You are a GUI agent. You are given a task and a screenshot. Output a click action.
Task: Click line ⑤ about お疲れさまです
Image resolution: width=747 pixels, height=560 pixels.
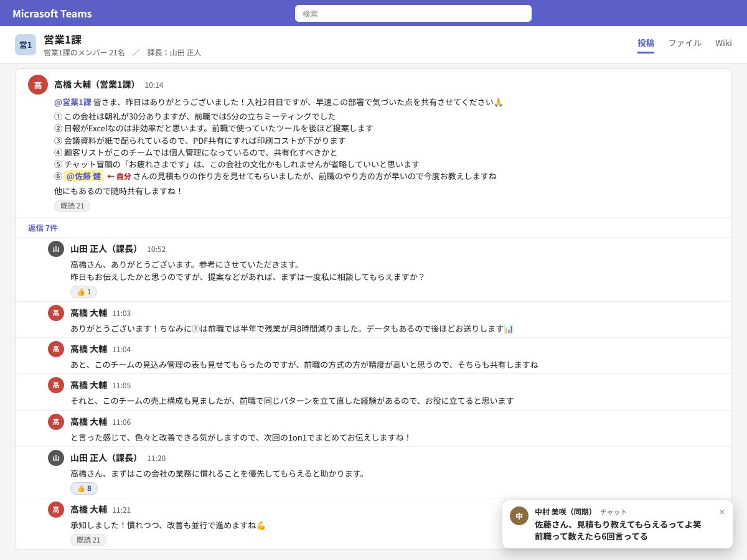pos(237,164)
